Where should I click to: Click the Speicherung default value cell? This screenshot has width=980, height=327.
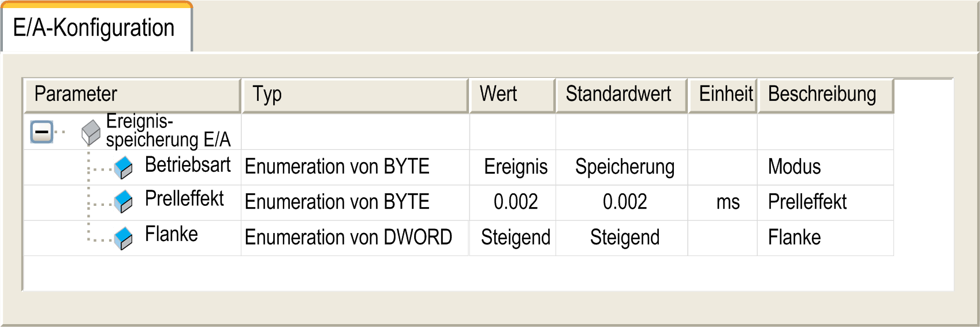pyautogui.click(x=622, y=167)
